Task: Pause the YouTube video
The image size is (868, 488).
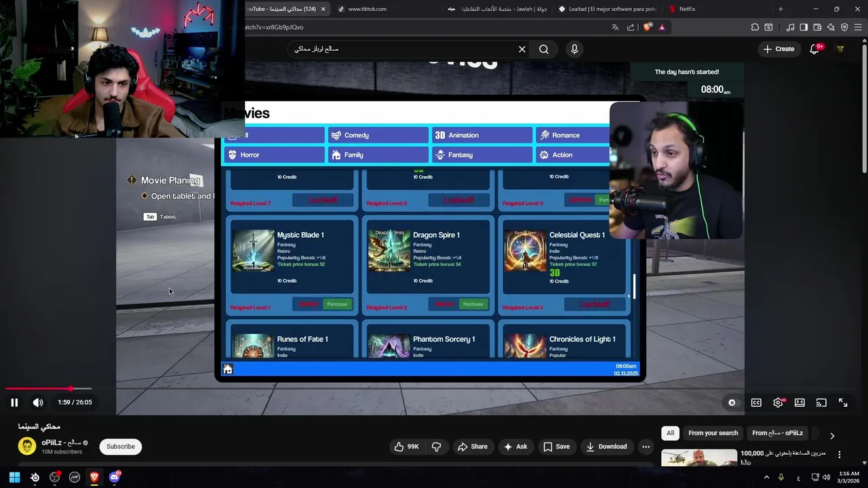Action: click(x=14, y=403)
